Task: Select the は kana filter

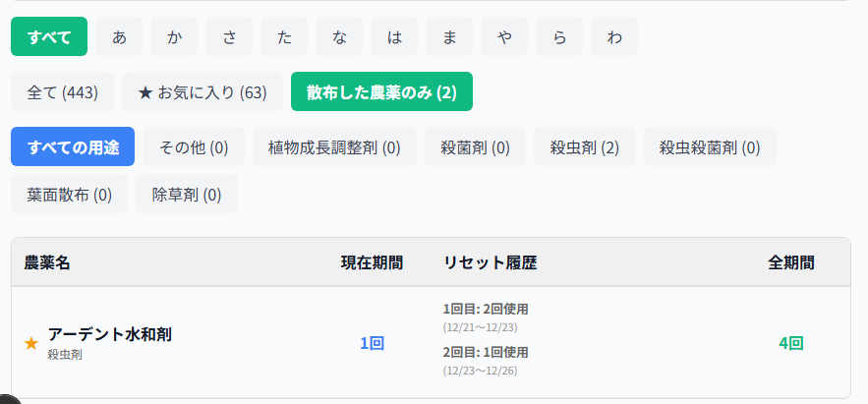Action: pyautogui.click(x=395, y=37)
